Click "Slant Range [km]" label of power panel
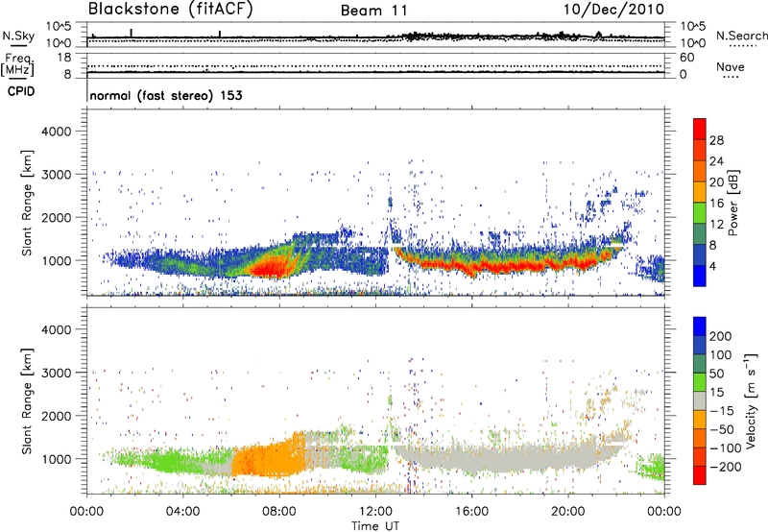 coord(27,203)
